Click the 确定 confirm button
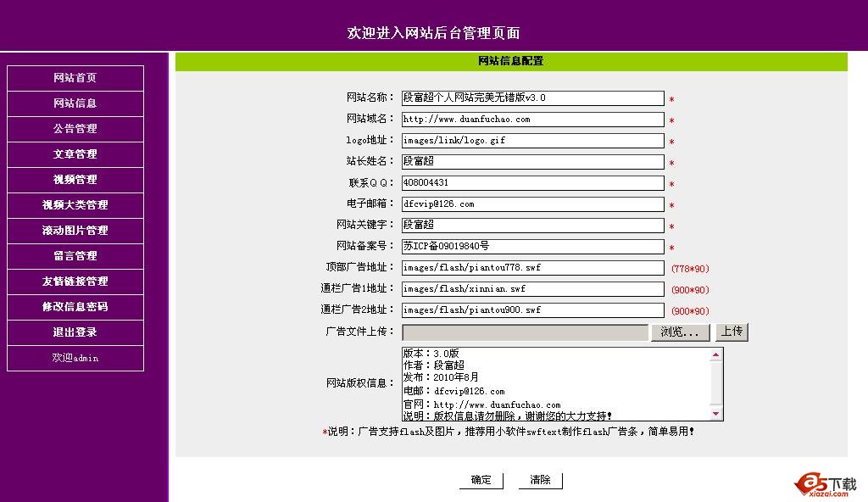 (481, 481)
